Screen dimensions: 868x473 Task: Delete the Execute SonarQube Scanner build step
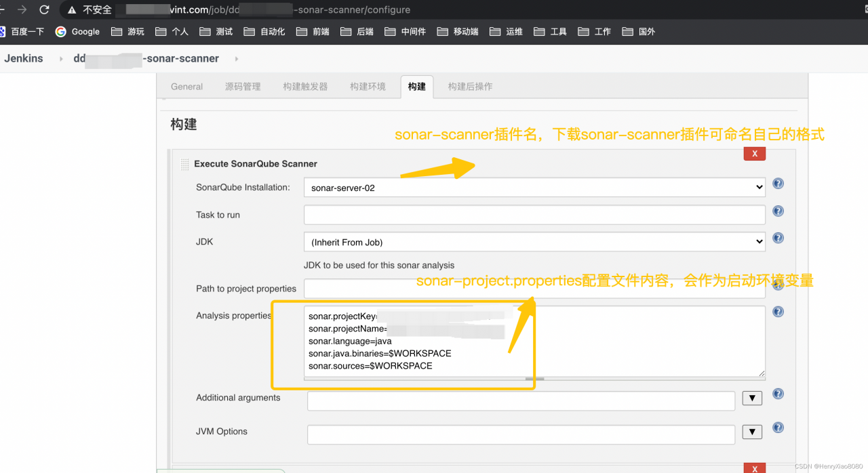point(755,154)
